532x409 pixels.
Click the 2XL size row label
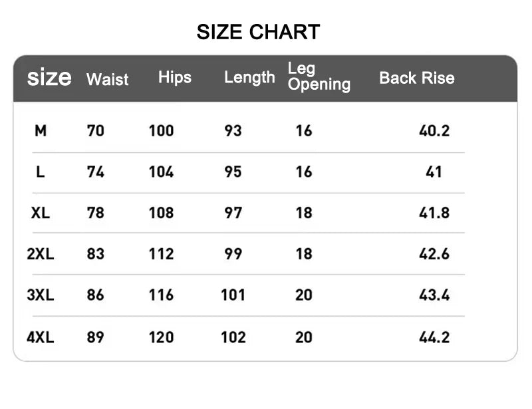(x=41, y=253)
